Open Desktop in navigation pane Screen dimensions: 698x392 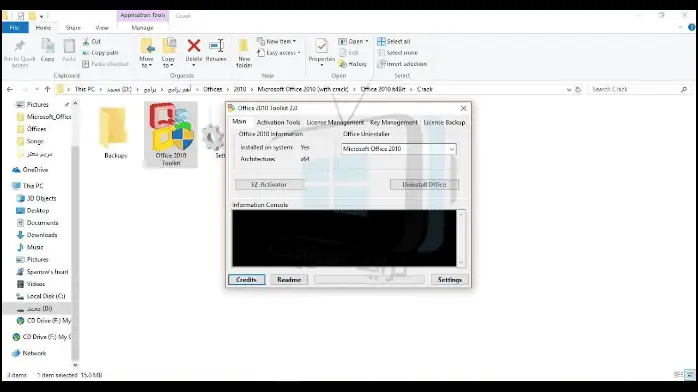tap(37, 210)
